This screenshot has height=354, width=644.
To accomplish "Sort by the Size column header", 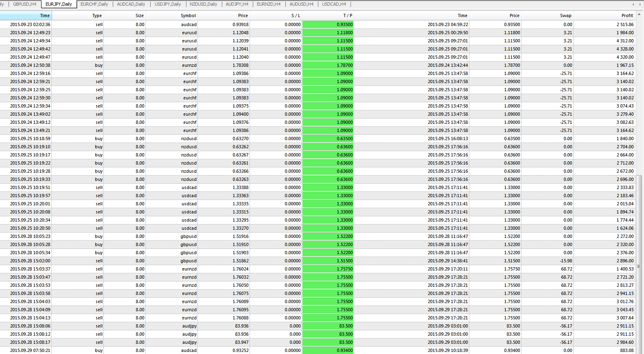I will tap(125, 15).
